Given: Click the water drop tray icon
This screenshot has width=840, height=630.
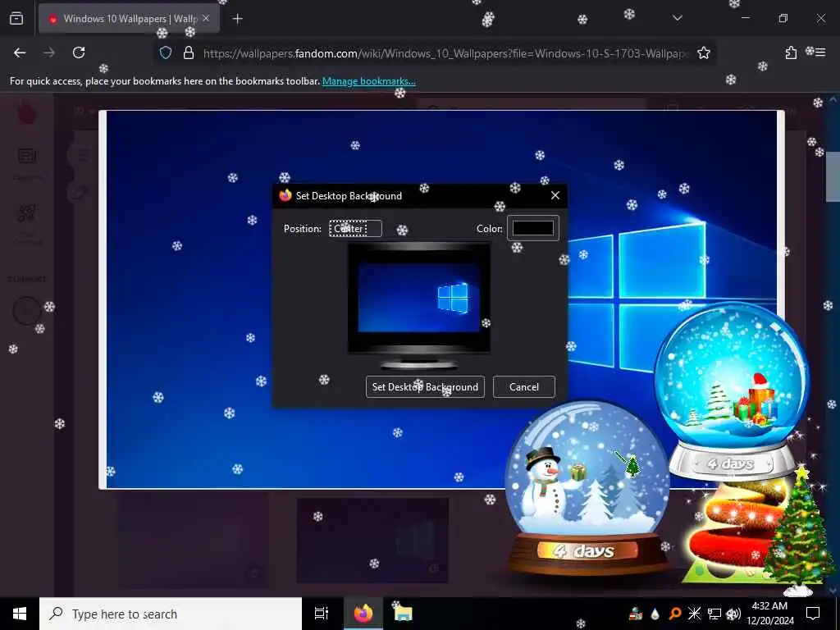Looking at the screenshot, I should (655, 614).
